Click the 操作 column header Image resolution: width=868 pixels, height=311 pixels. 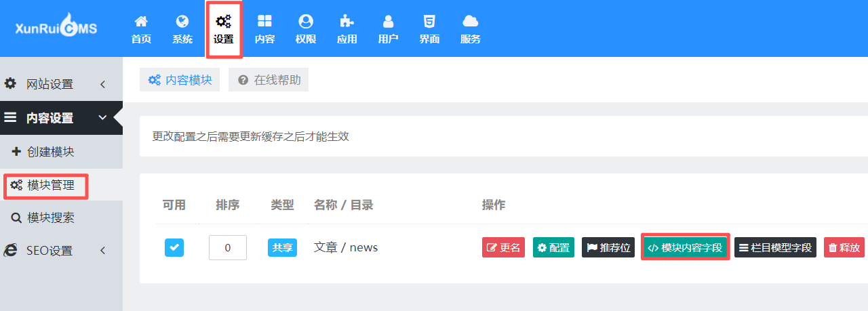tap(494, 205)
